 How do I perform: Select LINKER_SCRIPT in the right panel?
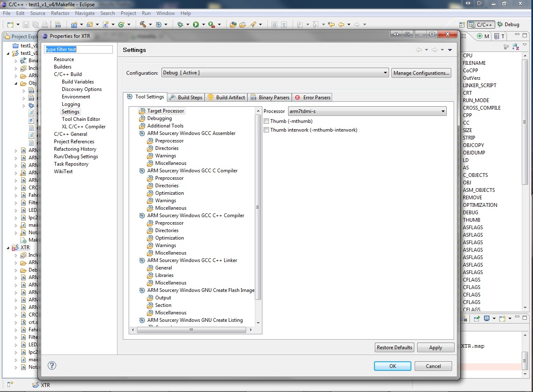(479, 85)
